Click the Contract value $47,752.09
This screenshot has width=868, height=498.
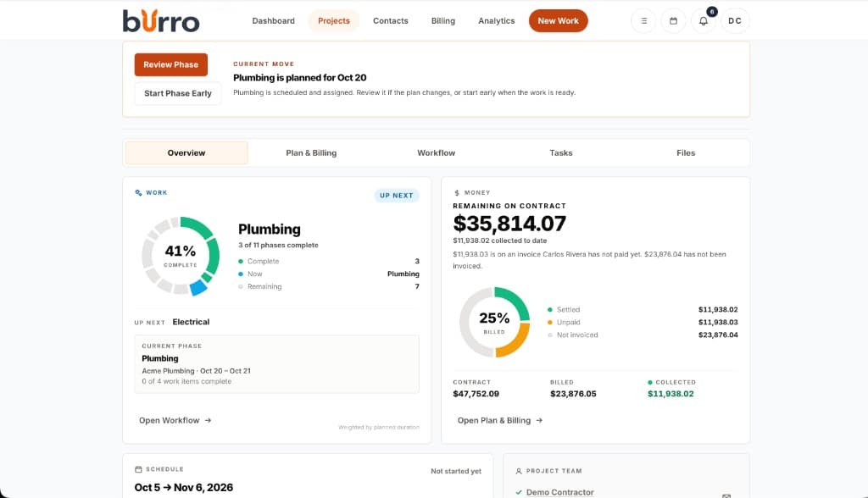(x=476, y=394)
